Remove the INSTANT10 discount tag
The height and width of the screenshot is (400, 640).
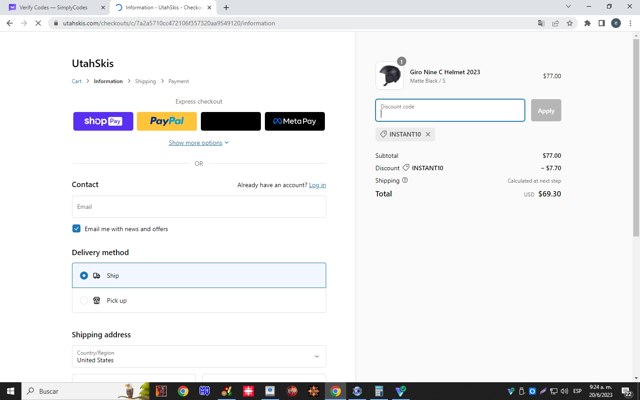(428, 134)
